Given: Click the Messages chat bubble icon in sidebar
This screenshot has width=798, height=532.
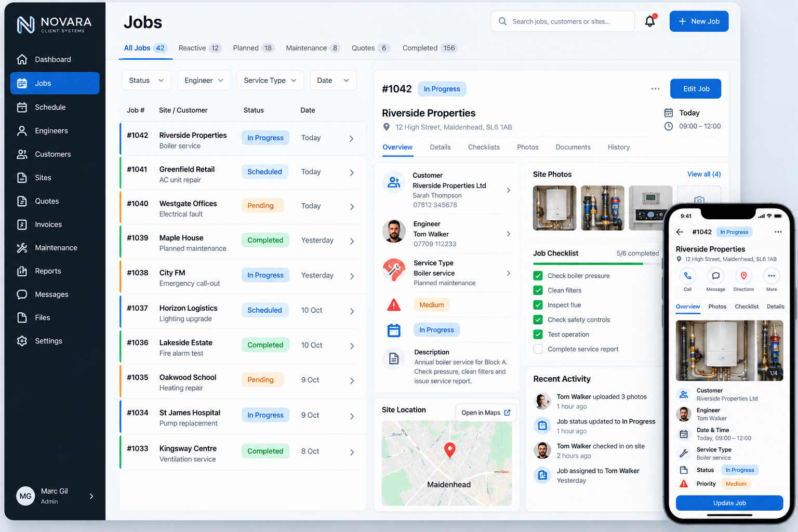Looking at the screenshot, I should [x=22, y=295].
